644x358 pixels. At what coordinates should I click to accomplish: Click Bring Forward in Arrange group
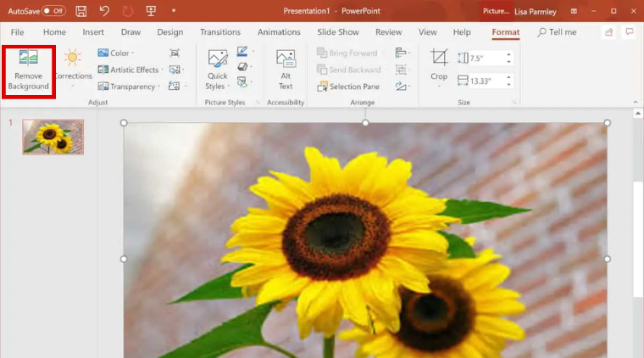point(347,53)
